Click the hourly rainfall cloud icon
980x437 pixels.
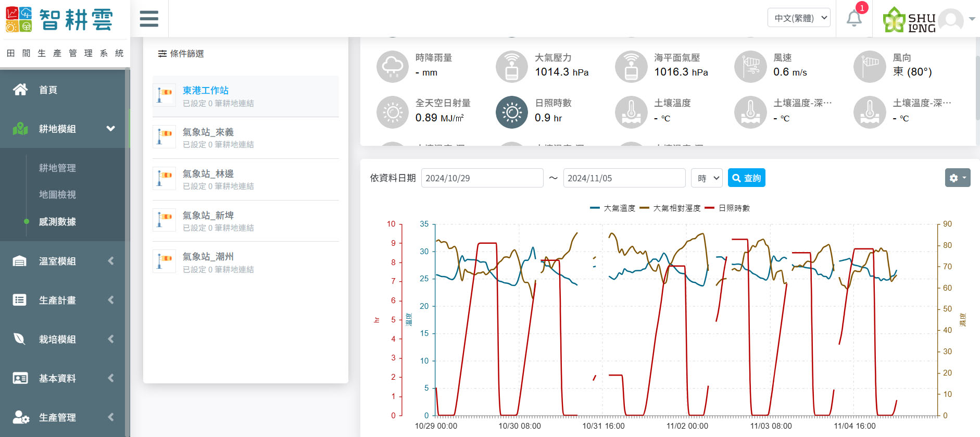click(392, 67)
